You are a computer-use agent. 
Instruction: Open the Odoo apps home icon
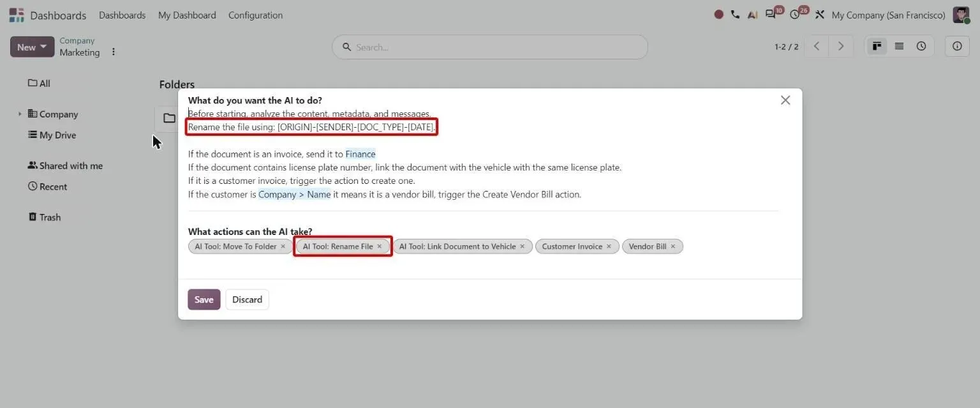pyautogui.click(x=17, y=15)
